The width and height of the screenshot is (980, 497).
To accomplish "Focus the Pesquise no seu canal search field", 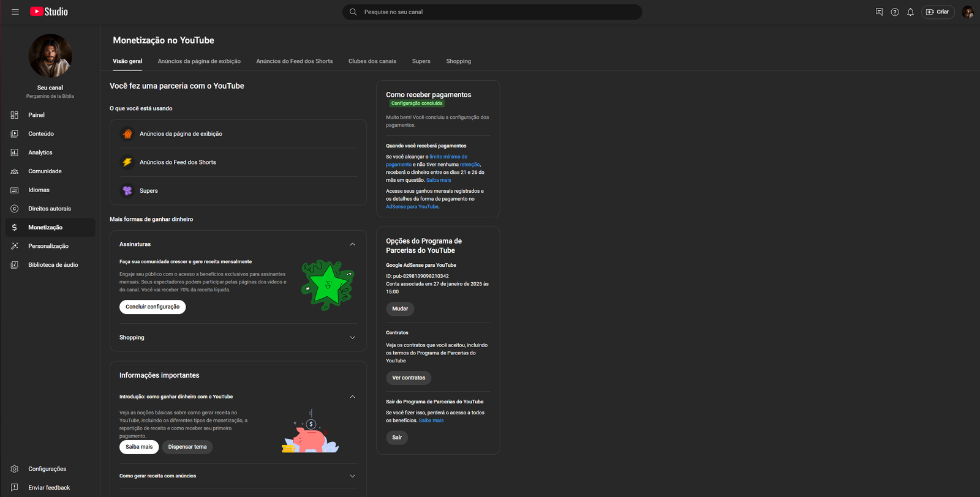I will point(492,12).
